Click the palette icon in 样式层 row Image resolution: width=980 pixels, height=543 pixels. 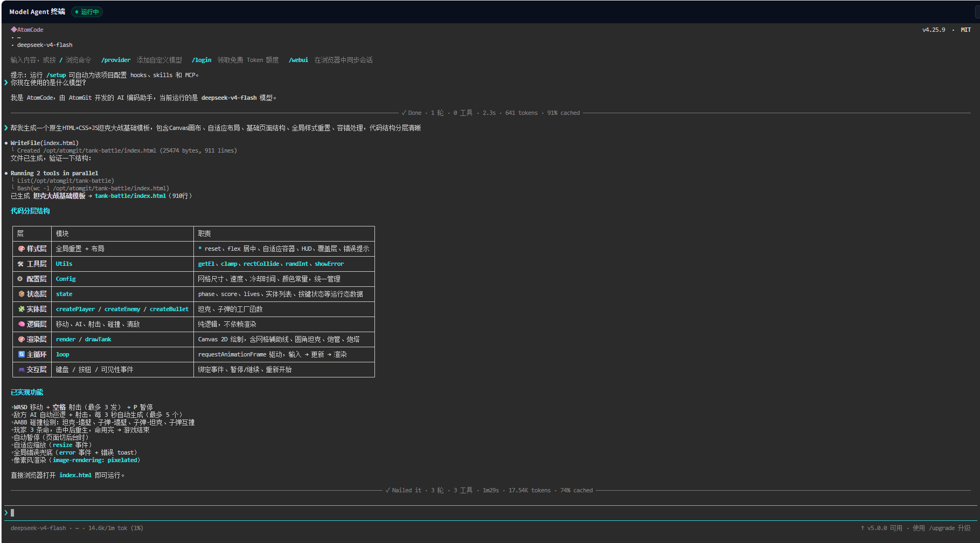[21, 249]
